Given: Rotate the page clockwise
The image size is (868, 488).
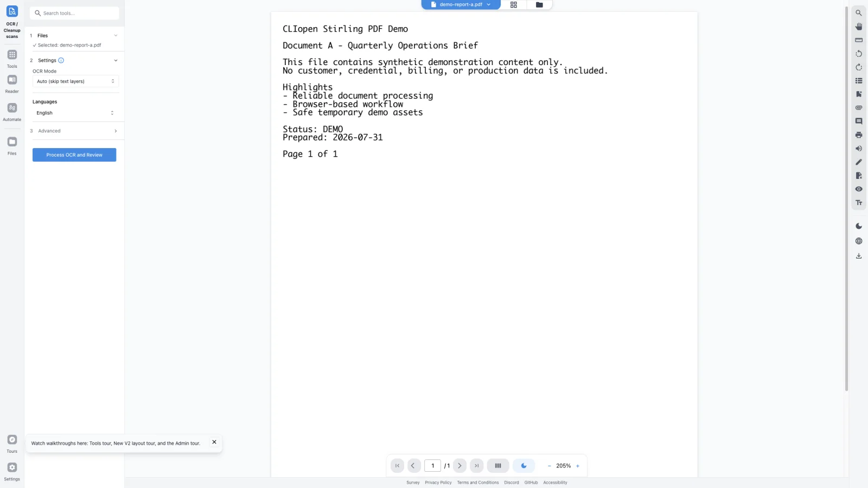Looking at the screenshot, I should pos(859,67).
